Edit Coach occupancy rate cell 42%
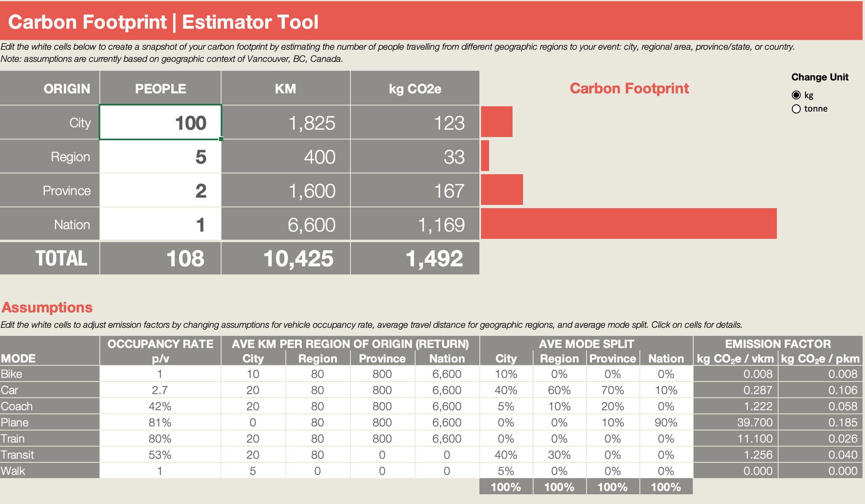 [x=160, y=406]
